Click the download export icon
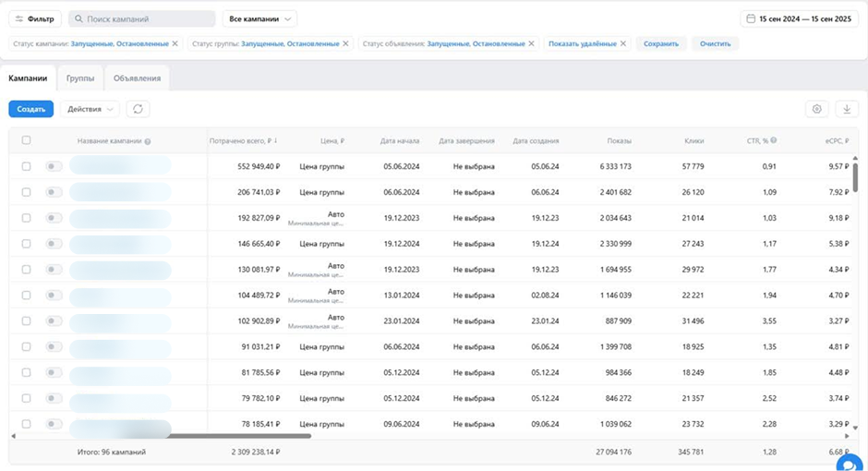 tap(847, 109)
